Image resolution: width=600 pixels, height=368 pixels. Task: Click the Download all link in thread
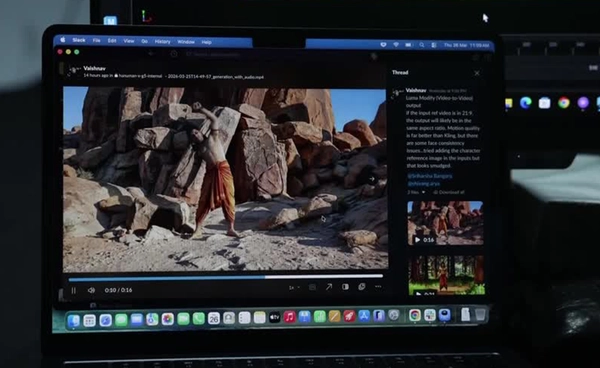(x=448, y=192)
